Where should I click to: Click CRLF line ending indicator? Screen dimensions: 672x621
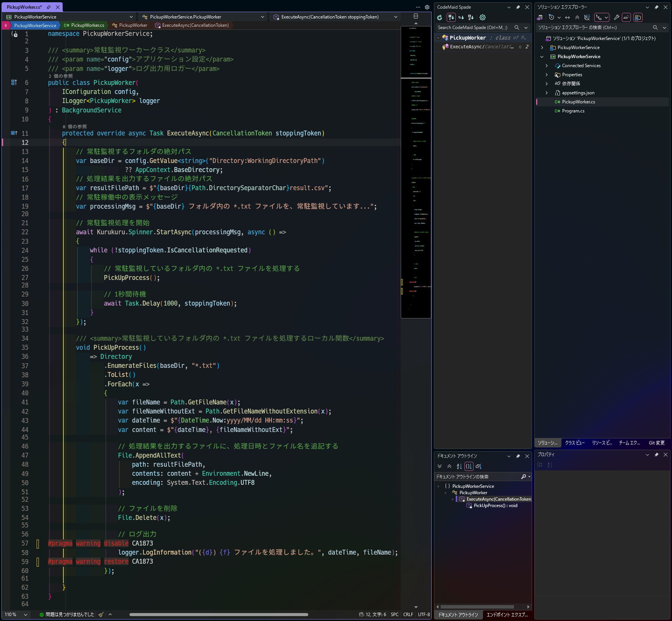[x=408, y=615]
